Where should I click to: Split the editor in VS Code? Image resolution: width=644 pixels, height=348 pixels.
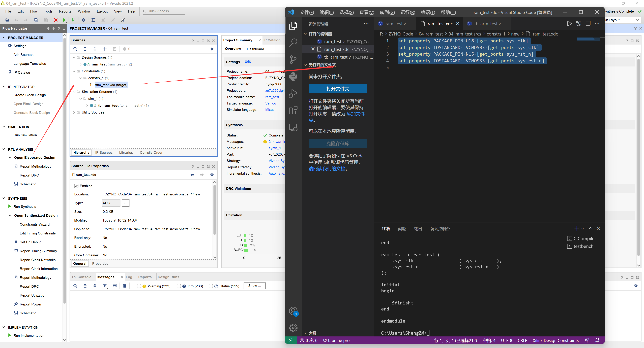[588, 23]
